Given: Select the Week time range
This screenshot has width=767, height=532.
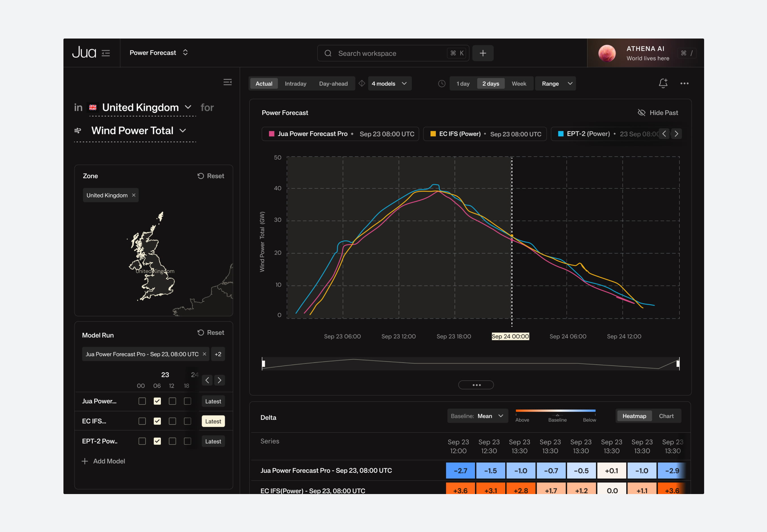Looking at the screenshot, I should pyautogui.click(x=519, y=84).
